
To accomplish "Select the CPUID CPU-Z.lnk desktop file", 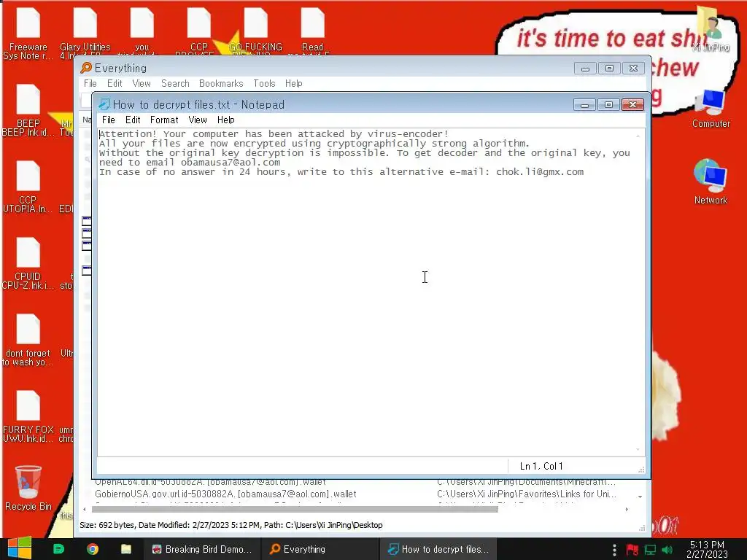I will pos(28,263).
